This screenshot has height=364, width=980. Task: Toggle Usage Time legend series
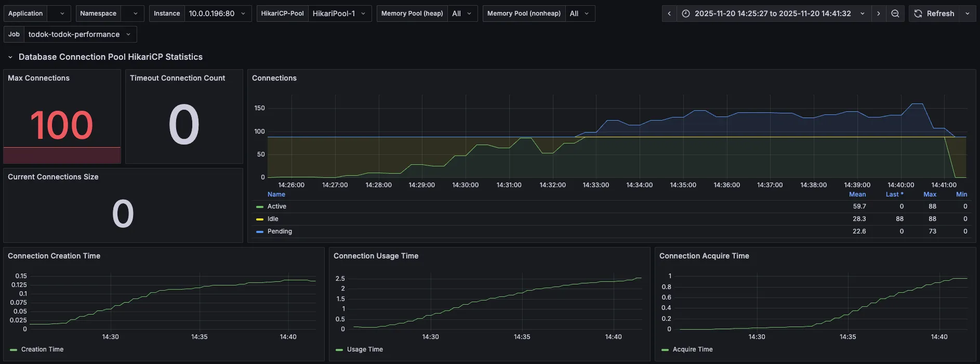365,349
